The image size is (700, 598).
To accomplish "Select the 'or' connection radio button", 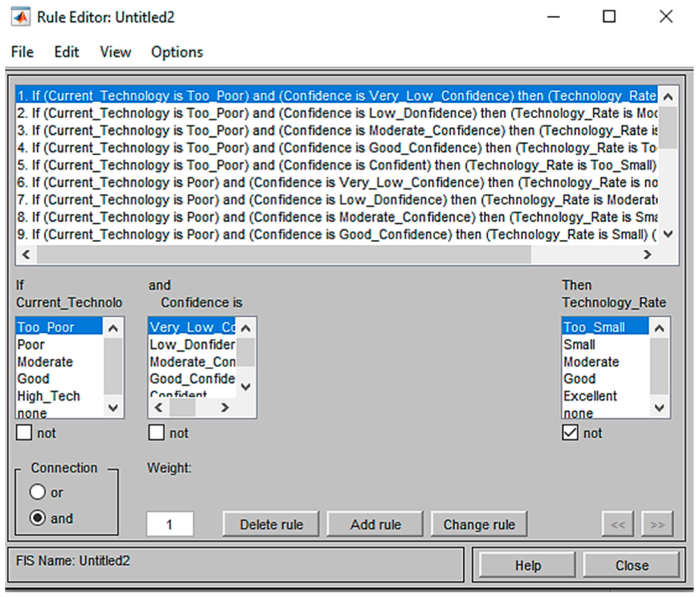I will coord(38,493).
